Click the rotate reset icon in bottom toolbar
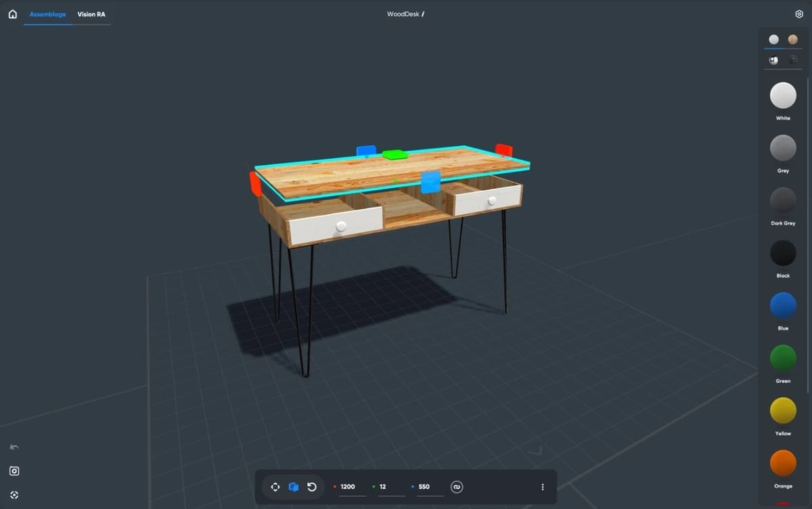 tap(312, 487)
